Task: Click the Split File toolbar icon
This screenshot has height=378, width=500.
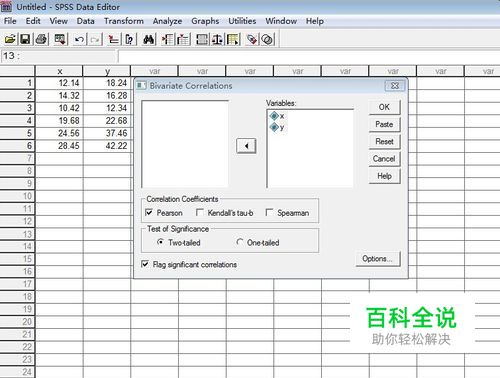Action: pos(202,40)
